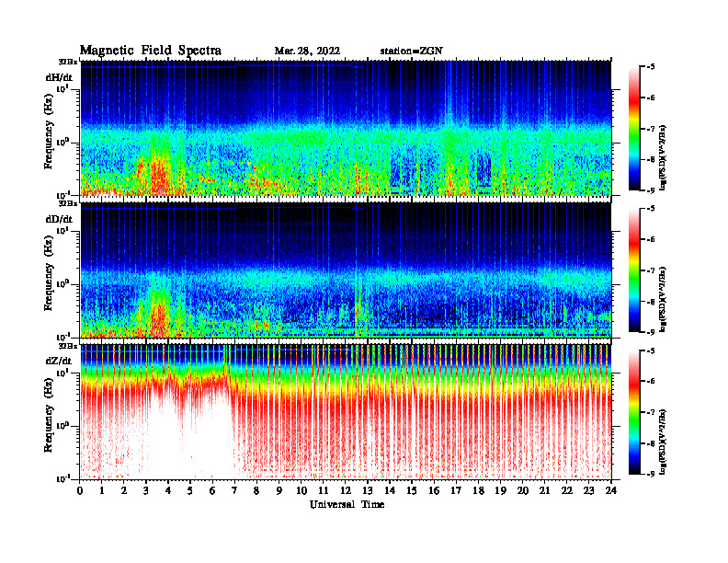
Task: Click the -7 tick on dD/dt color scale
Action: [651, 270]
